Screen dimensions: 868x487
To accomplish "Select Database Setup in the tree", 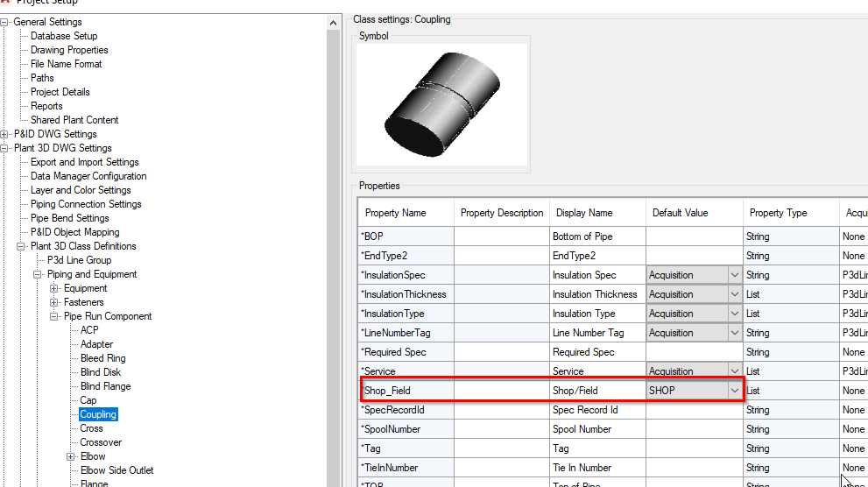I will coord(64,36).
